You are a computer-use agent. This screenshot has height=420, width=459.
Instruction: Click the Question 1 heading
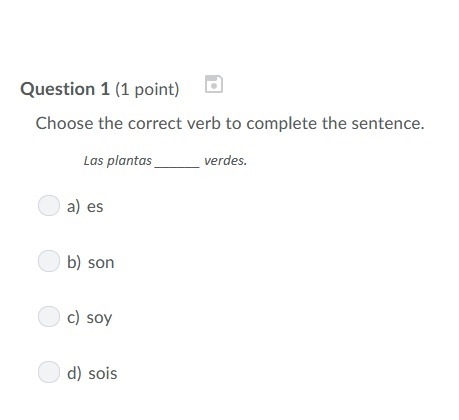[65, 89]
